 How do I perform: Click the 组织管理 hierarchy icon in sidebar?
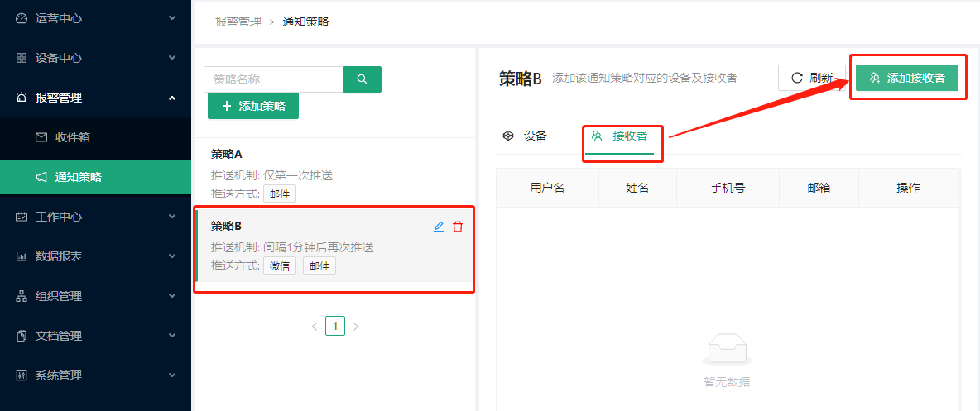22,296
